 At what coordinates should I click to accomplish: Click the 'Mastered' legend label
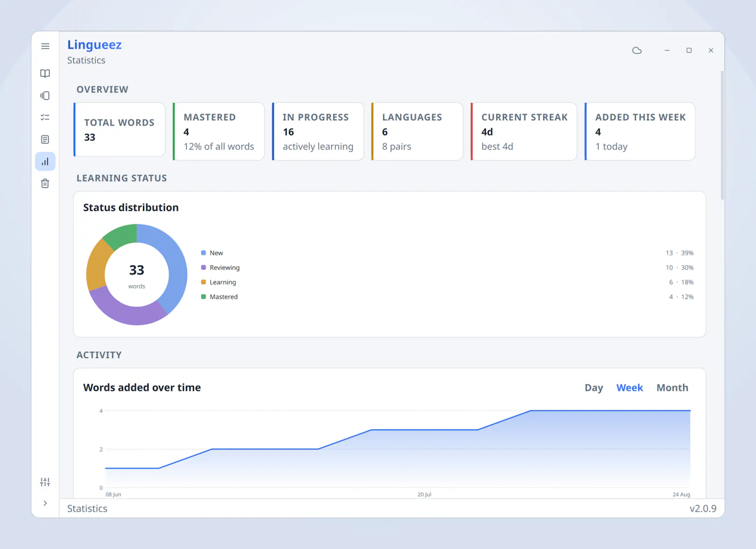pyautogui.click(x=224, y=297)
